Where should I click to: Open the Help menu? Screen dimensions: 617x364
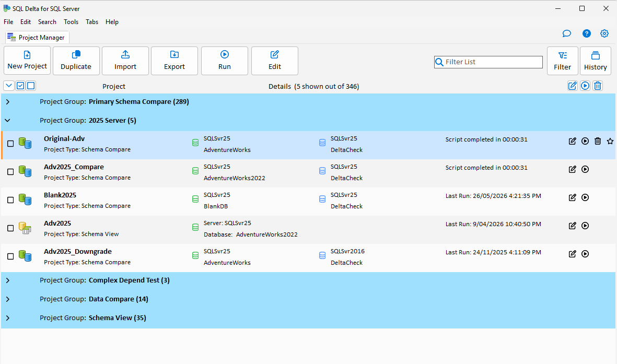112,22
